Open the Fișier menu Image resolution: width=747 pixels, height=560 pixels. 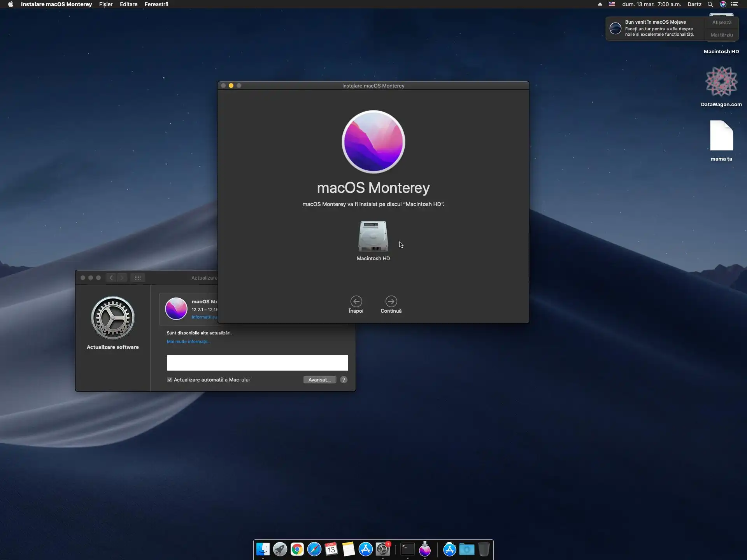105,4
